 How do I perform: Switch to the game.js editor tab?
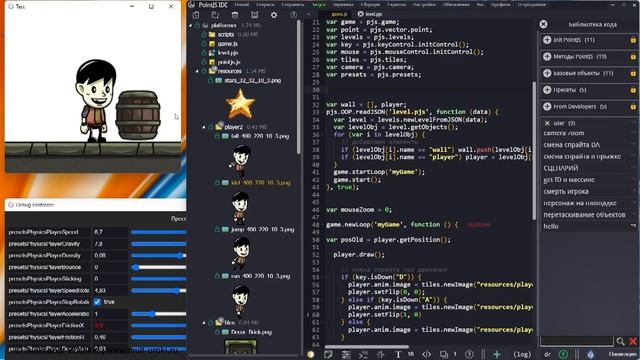pos(339,14)
